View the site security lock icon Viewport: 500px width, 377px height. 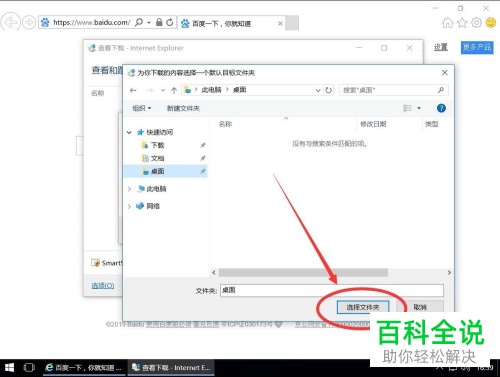(x=159, y=22)
